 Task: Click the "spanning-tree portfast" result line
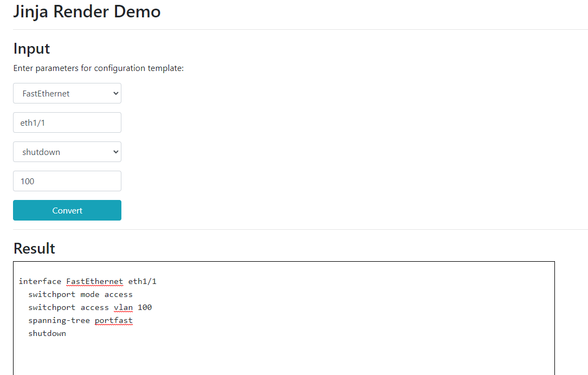tap(80, 321)
